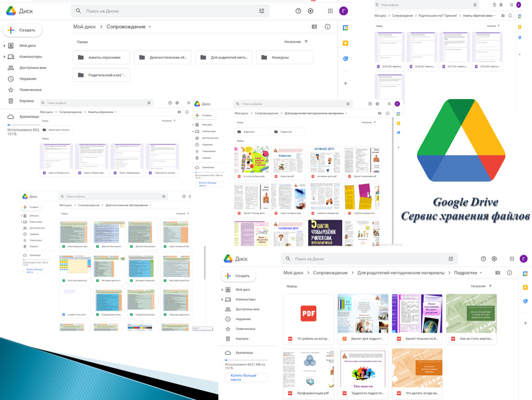The width and height of the screenshot is (532, 400).
Task: Open Help in the Подростки window
Action: point(483,259)
